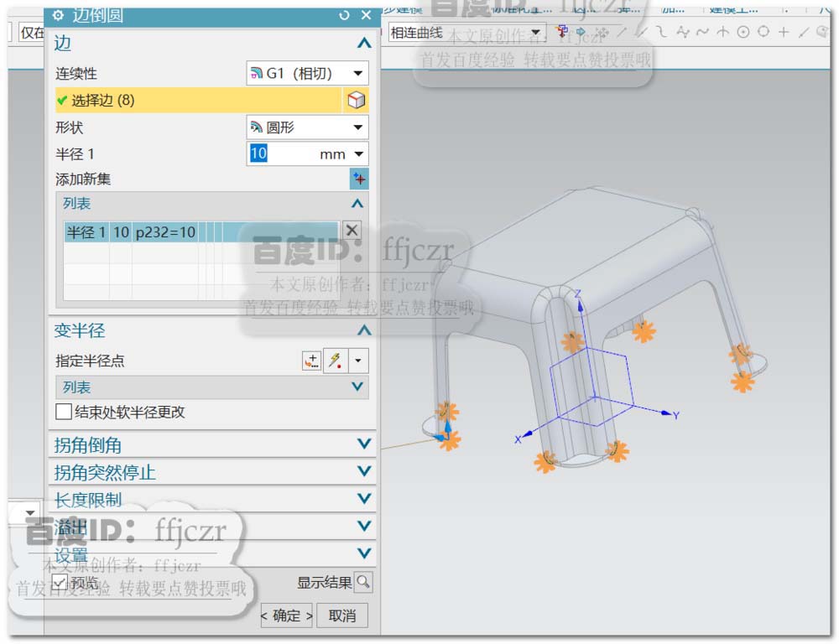Click the 显示结果 magnifier icon

point(363,582)
